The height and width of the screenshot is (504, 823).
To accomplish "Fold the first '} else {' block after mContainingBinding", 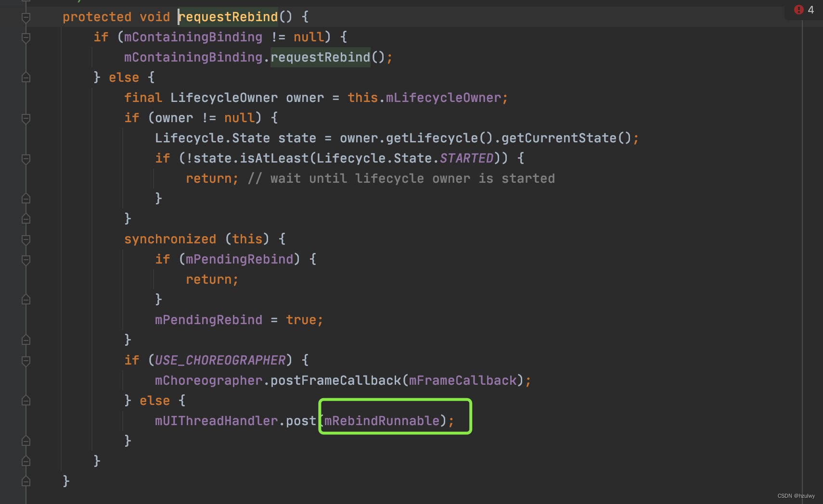I will click(x=26, y=77).
